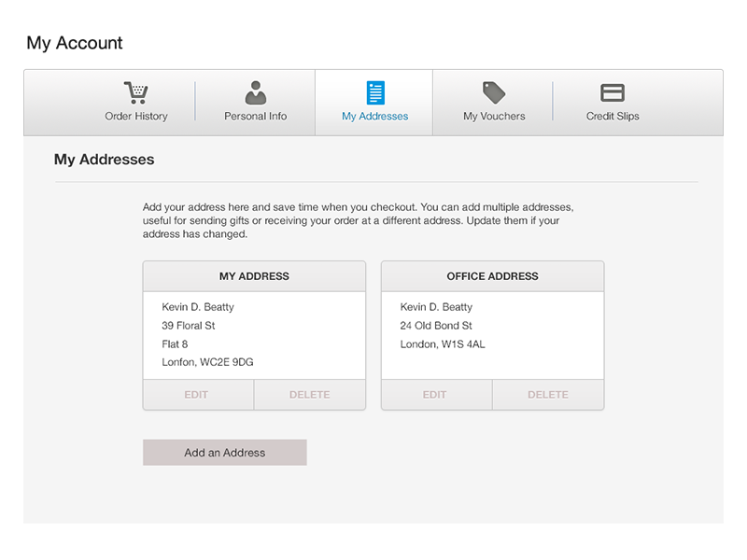Edit the OFFICE ADDRESS entry
This screenshot has height=560, width=747.
tap(435, 394)
